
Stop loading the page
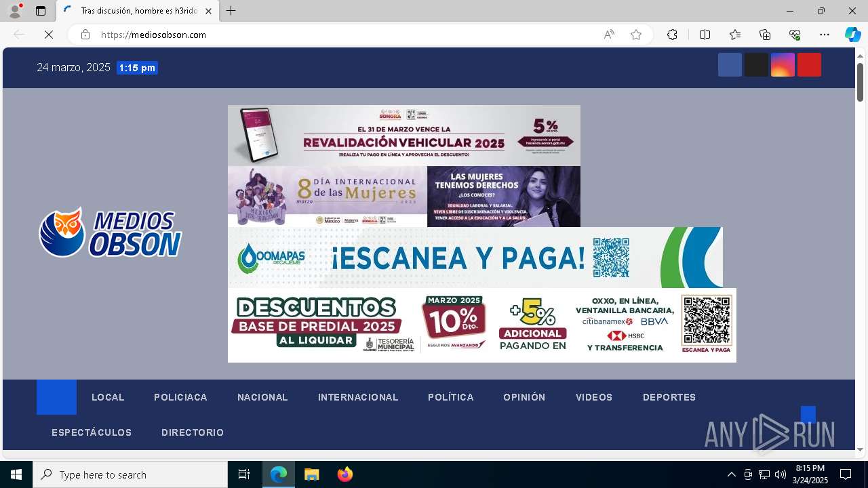click(x=49, y=35)
